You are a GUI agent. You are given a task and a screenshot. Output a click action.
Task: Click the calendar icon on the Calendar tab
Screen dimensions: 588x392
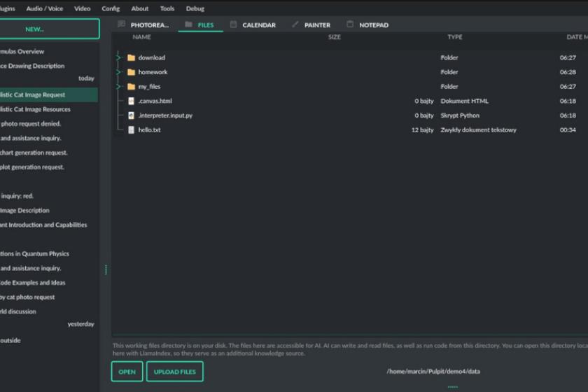[x=233, y=24]
